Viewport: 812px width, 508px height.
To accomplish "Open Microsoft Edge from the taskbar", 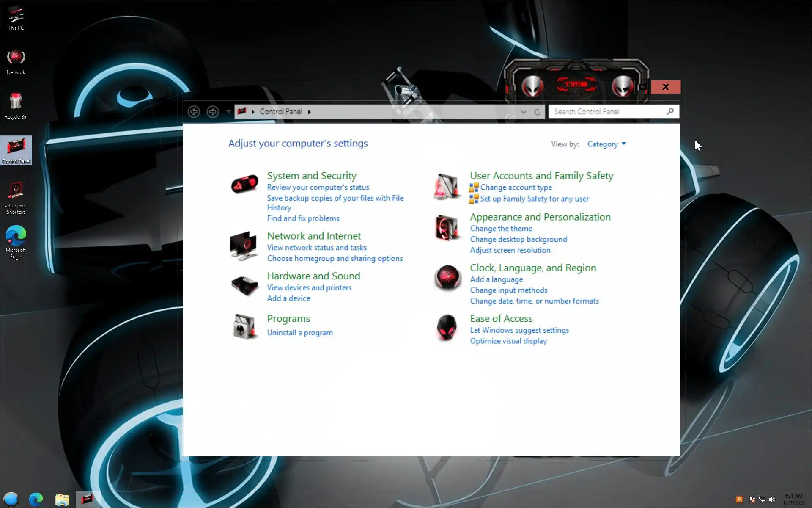I will tap(36, 500).
